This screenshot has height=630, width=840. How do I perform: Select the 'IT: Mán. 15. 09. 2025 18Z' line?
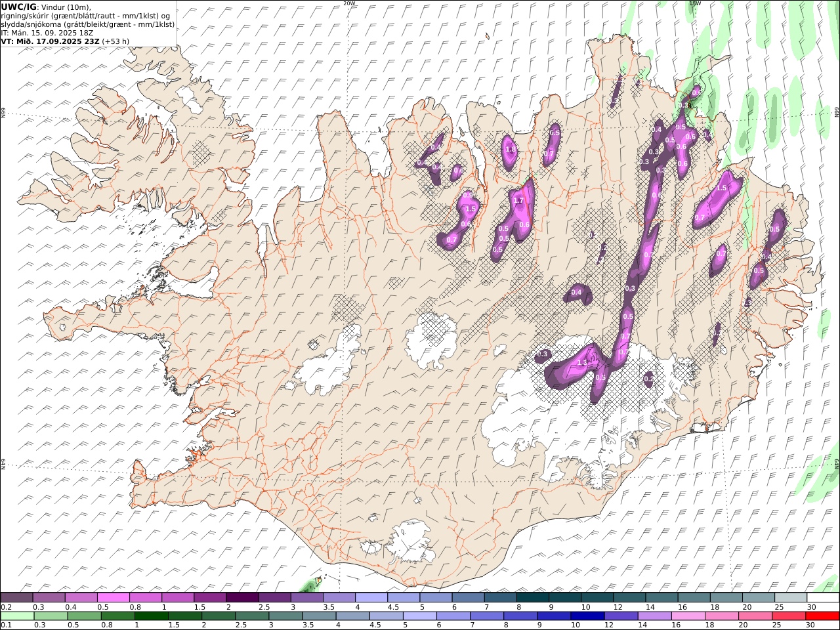[x=47, y=32]
